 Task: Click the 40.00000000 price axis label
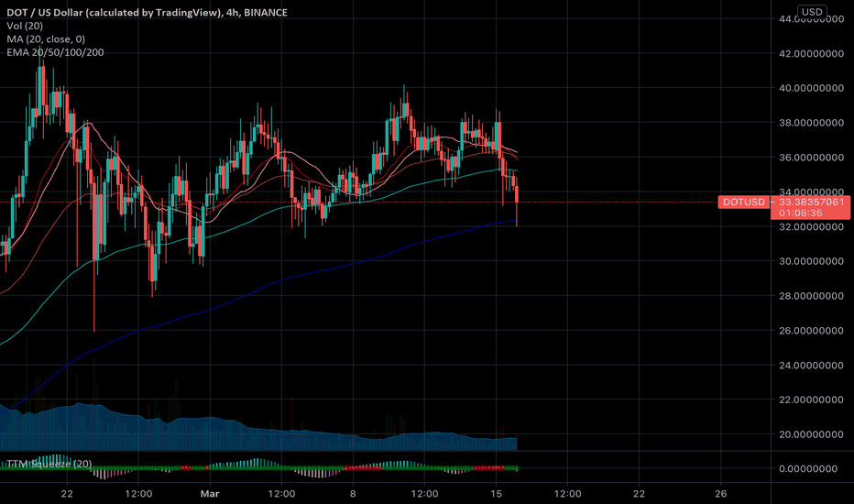[x=812, y=88]
